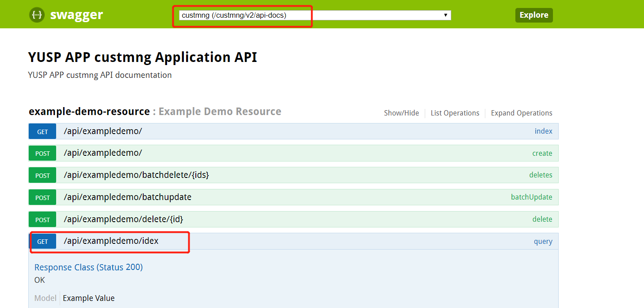The image size is (644, 308).
Task: Click the Swagger logo icon
Action: [x=37, y=15]
